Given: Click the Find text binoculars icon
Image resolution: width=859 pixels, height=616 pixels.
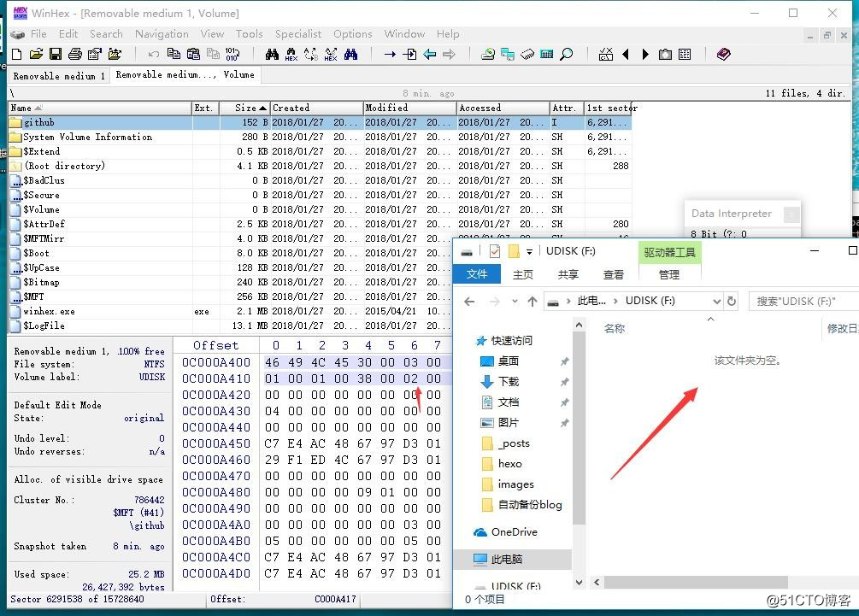Looking at the screenshot, I should click(272, 54).
